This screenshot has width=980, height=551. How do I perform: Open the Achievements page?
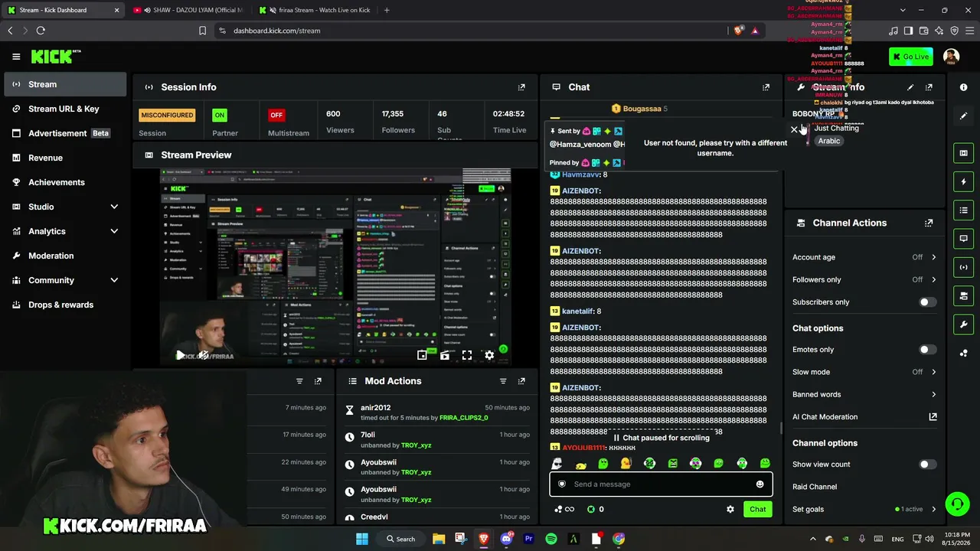click(x=65, y=182)
